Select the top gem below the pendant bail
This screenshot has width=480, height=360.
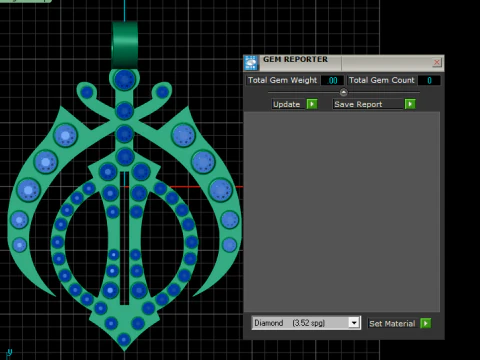click(125, 79)
